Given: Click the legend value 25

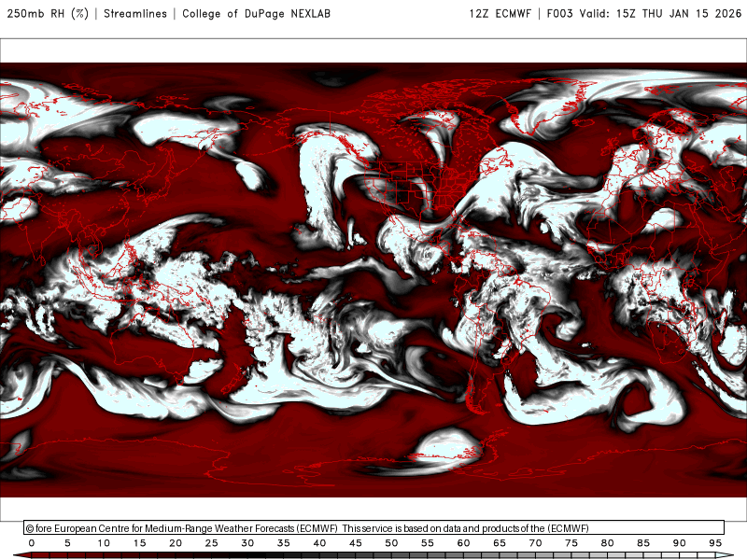Looking at the screenshot, I should coord(212,543).
